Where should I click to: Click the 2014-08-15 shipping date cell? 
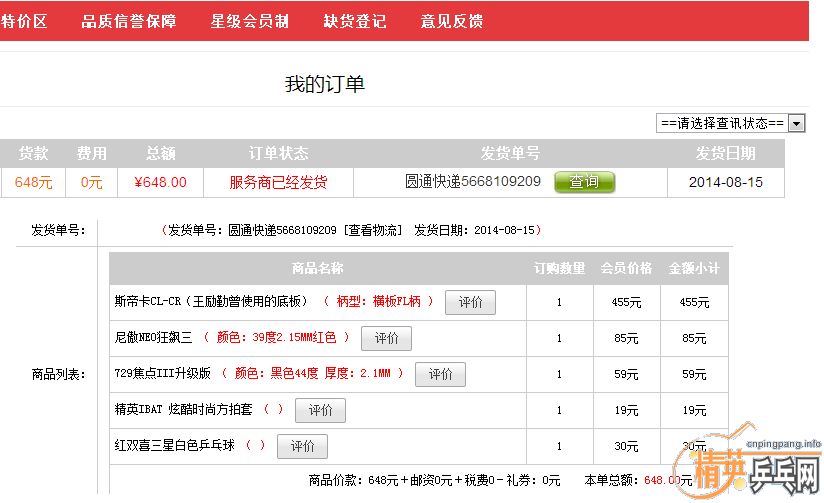click(x=726, y=182)
